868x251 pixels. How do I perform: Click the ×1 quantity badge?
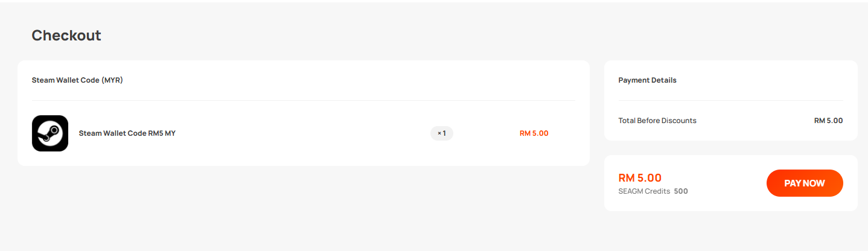click(x=442, y=133)
